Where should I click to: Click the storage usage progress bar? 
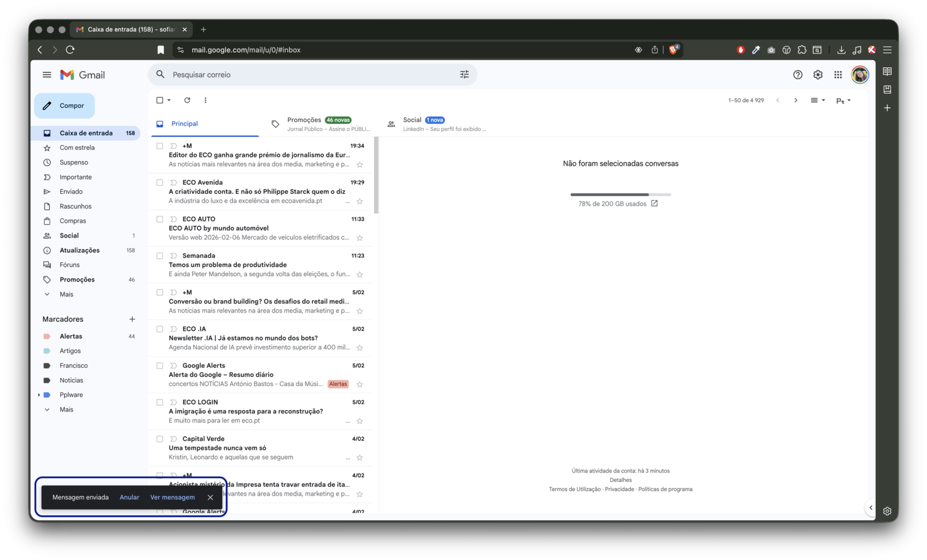(x=620, y=195)
